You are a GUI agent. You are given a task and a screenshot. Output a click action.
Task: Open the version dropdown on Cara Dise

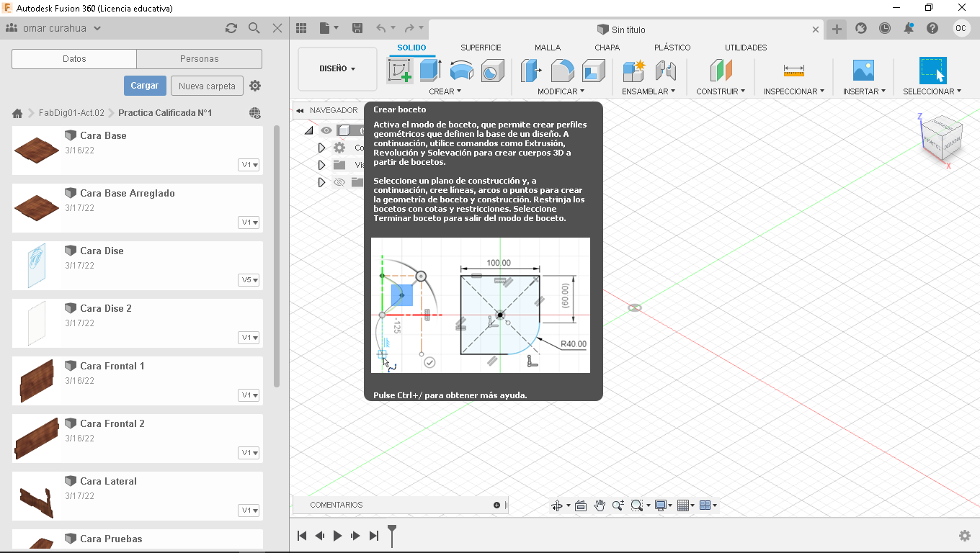(x=249, y=279)
